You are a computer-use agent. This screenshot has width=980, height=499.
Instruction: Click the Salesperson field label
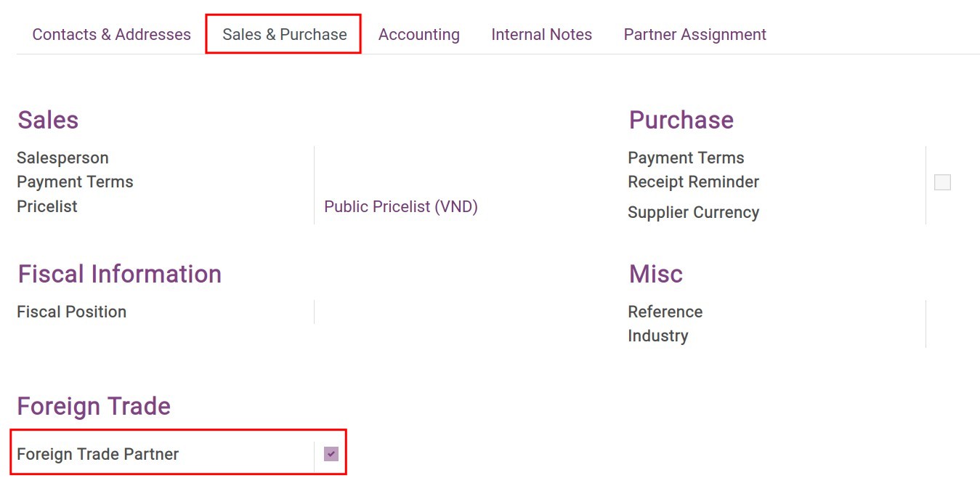click(62, 158)
